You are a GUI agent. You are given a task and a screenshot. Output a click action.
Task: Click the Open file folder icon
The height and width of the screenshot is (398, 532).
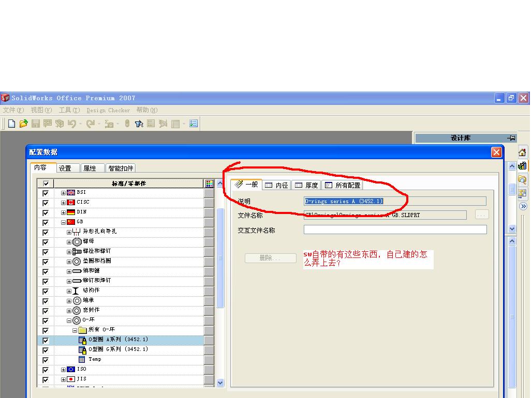[x=23, y=124]
